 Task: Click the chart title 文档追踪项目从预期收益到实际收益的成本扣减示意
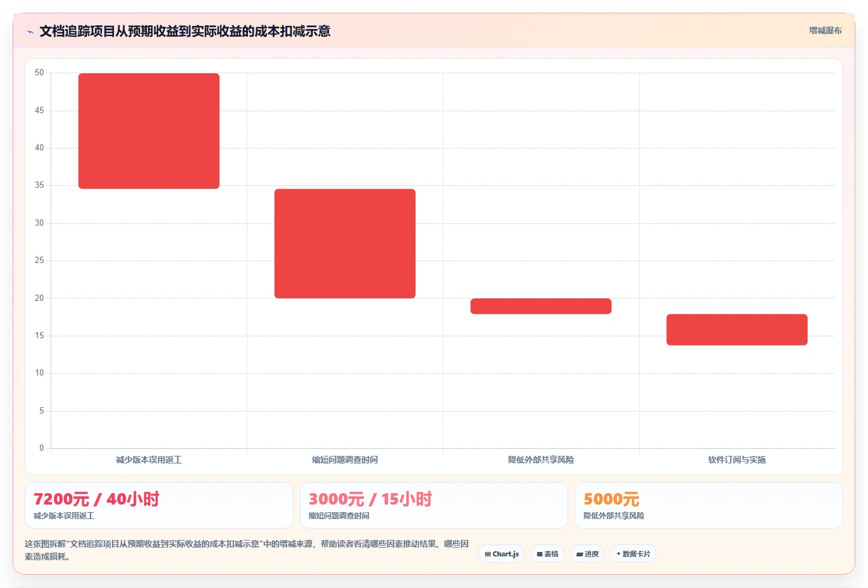click(x=185, y=32)
